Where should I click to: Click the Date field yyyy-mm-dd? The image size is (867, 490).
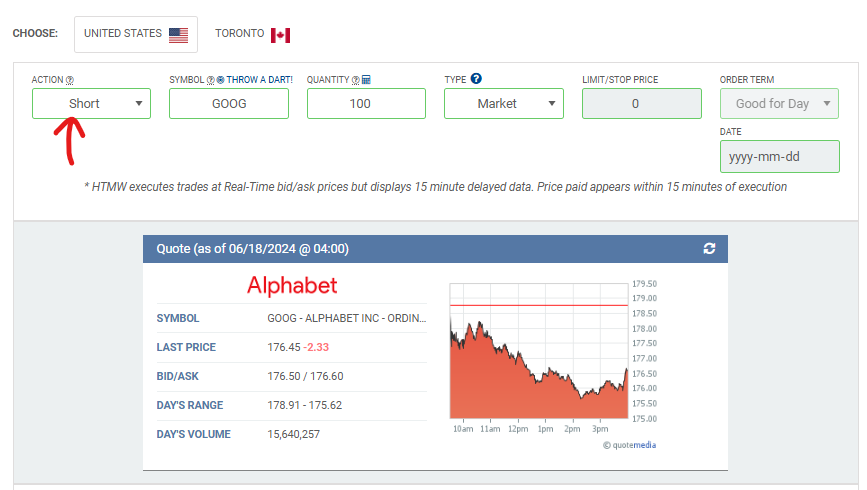[x=780, y=157]
